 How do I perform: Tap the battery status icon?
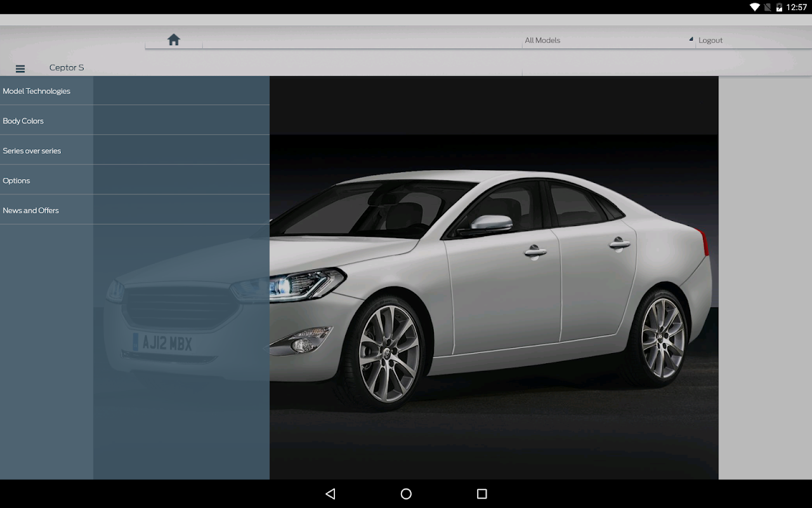[779, 8]
